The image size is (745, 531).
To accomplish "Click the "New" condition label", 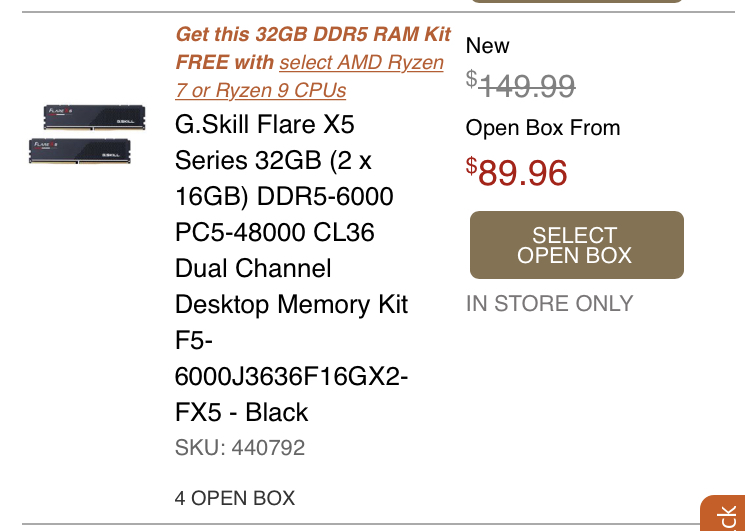I will (488, 46).
